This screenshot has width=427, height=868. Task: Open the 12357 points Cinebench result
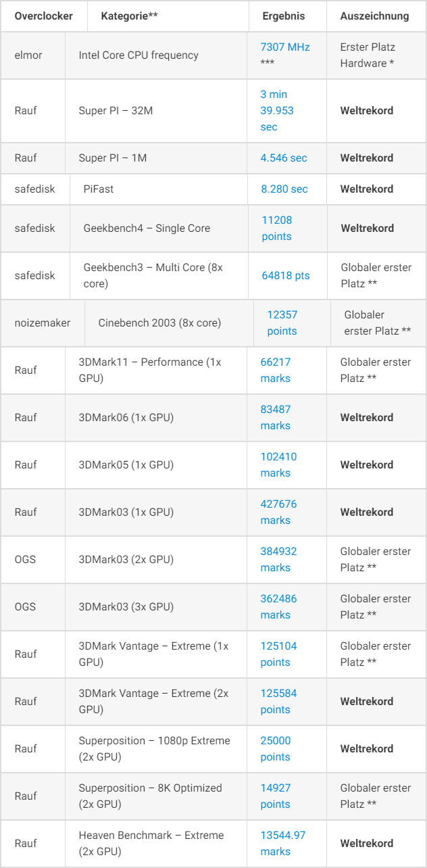point(282,323)
